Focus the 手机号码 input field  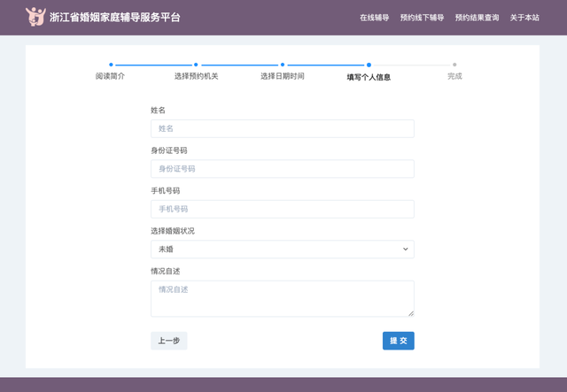(x=283, y=209)
